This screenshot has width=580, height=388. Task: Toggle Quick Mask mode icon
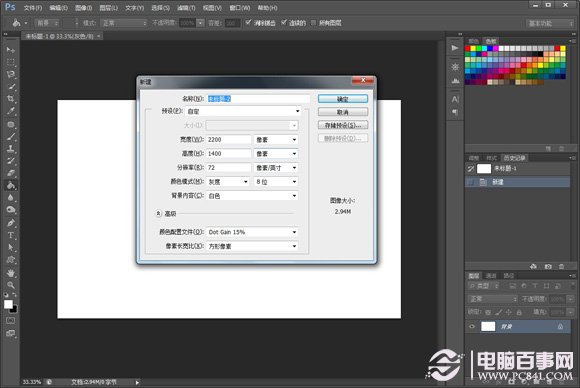[11, 320]
